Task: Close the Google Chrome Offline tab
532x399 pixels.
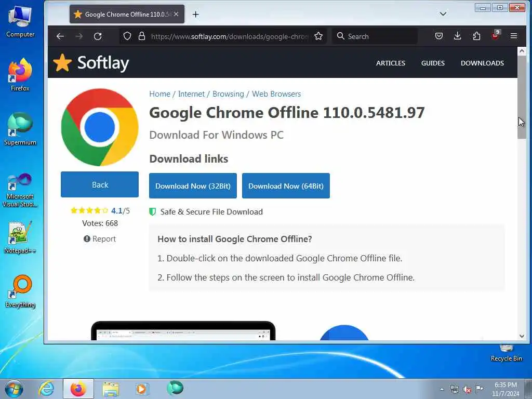Action: click(176, 14)
